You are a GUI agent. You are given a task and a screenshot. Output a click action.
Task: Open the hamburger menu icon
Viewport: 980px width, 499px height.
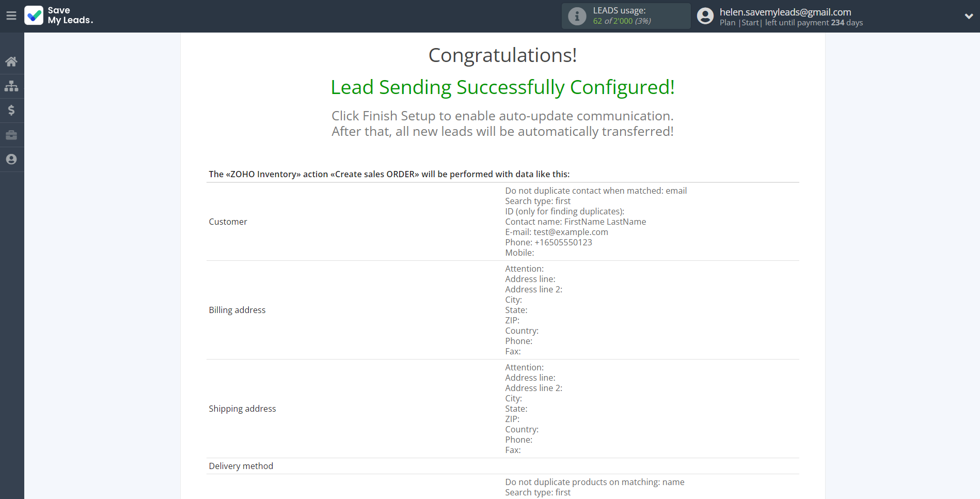point(11,16)
